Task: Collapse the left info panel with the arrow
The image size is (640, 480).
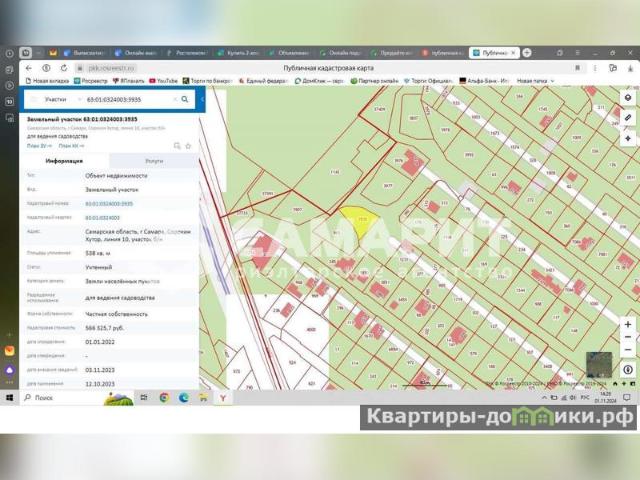Action: click(x=202, y=99)
